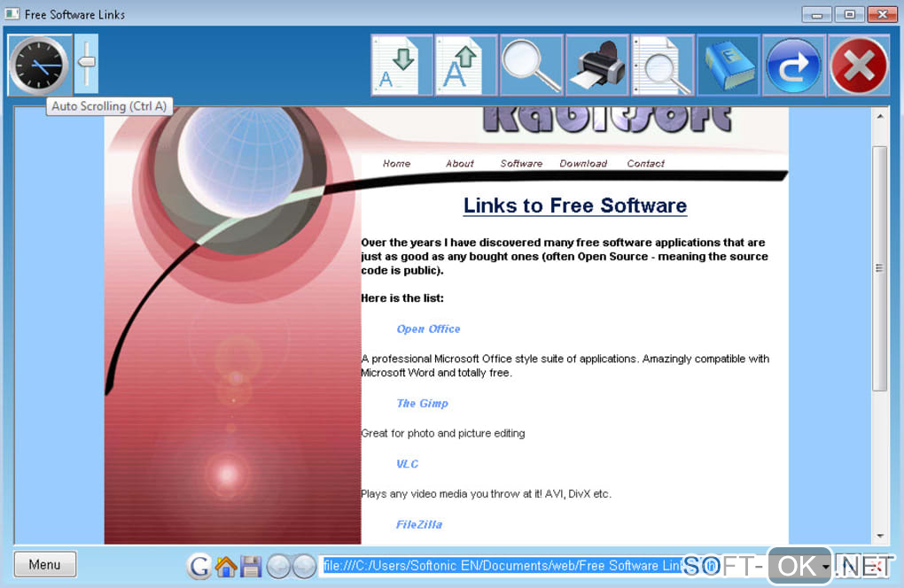This screenshot has width=904, height=588.
Task: Start Auto Scrolling with the clock icon
Action: pyautogui.click(x=40, y=65)
